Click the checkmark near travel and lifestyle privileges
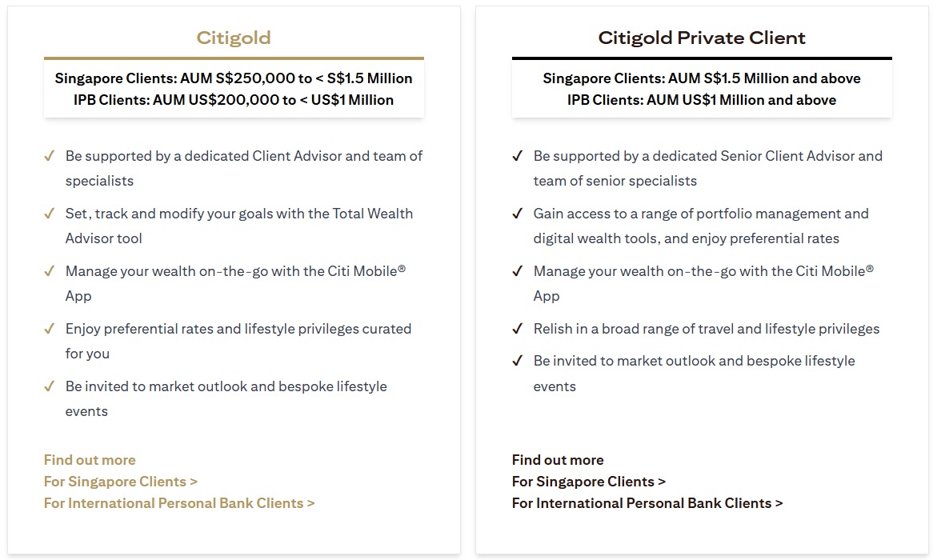Screen dimensions: 937x560 (x=518, y=329)
